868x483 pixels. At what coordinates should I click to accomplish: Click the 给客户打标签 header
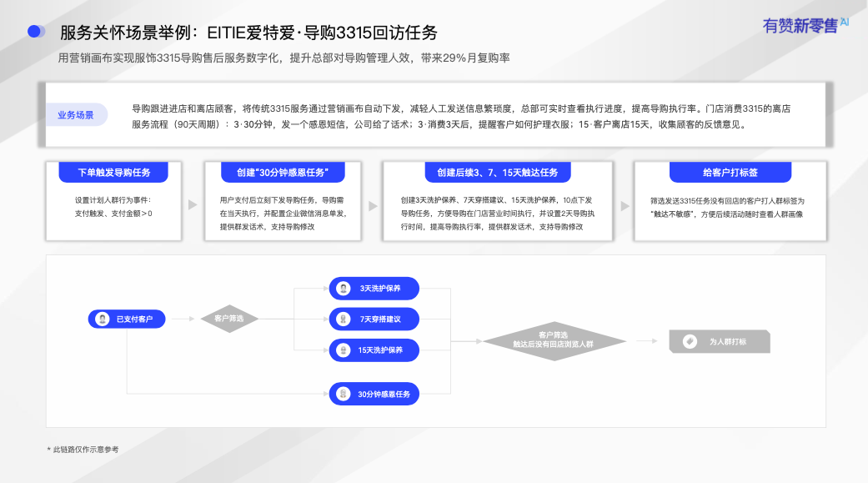[730, 173]
